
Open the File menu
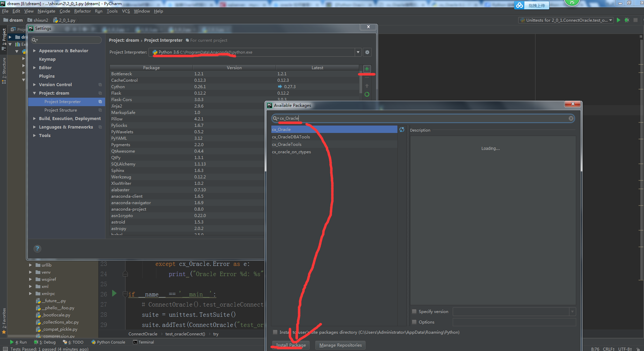[x=5, y=11]
